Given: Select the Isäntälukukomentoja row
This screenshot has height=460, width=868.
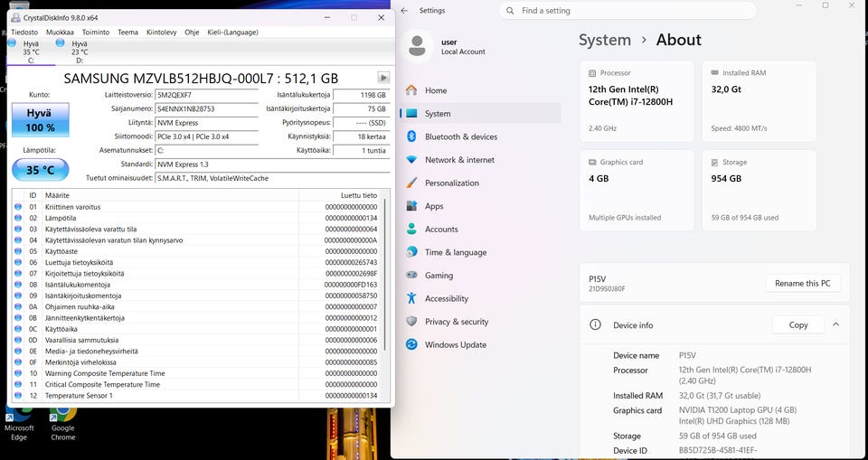Looking at the screenshot, I should (x=197, y=285).
